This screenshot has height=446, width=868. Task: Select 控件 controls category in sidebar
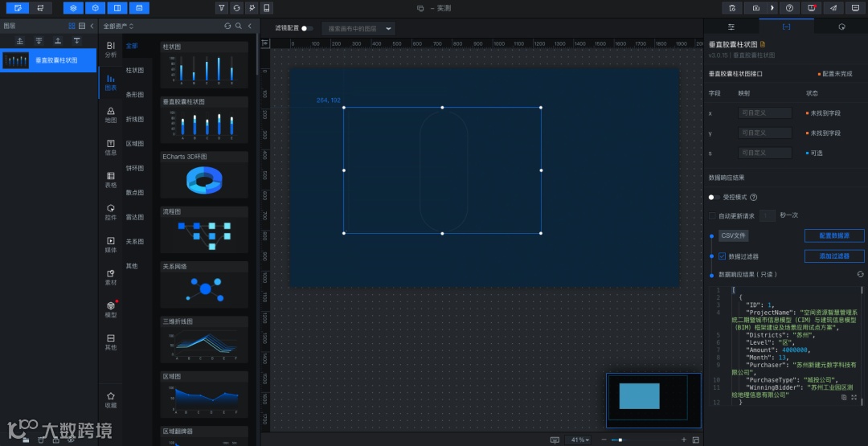(111, 212)
